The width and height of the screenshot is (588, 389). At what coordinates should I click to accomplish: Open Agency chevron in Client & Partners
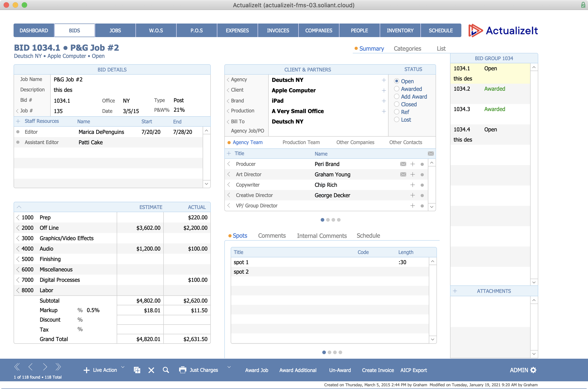coord(228,80)
